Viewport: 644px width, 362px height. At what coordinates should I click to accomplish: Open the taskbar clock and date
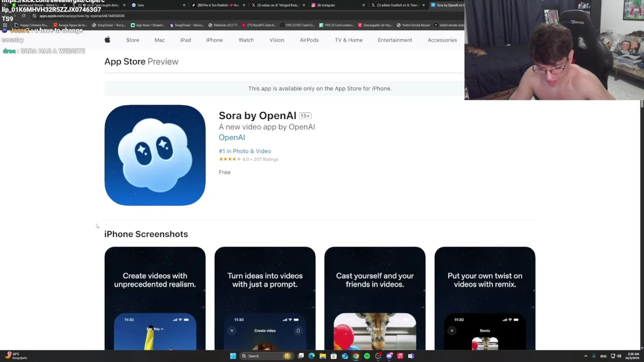coord(633,356)
